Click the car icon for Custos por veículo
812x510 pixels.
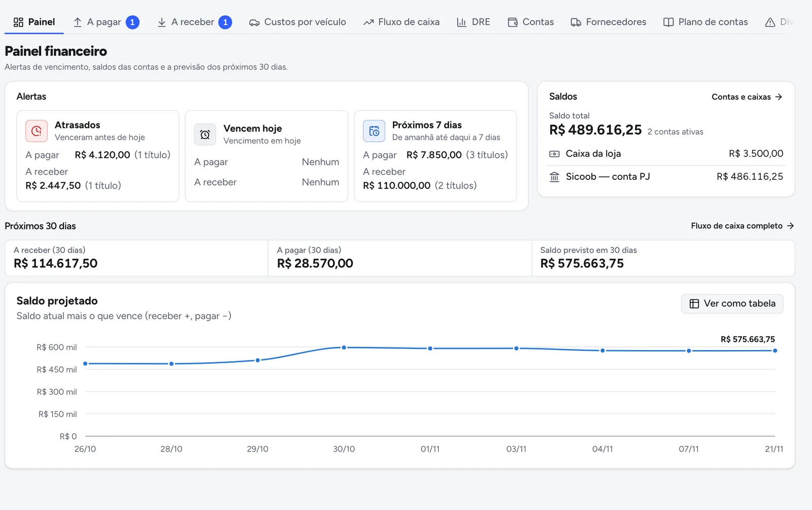click(254, 22)
